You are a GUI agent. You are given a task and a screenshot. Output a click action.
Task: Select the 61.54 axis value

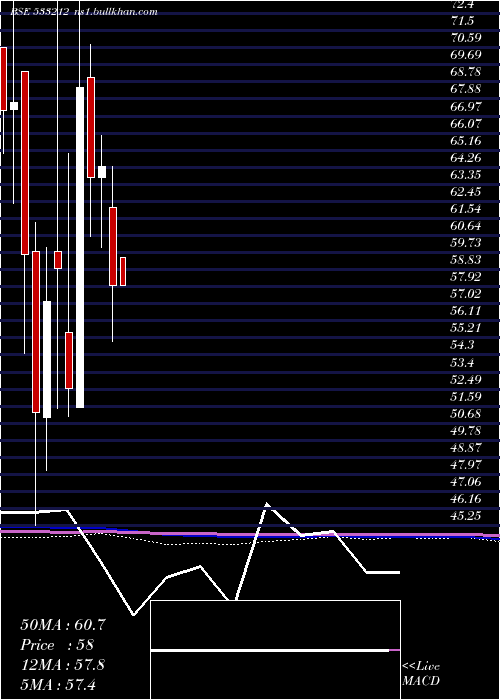coord(466,209)
